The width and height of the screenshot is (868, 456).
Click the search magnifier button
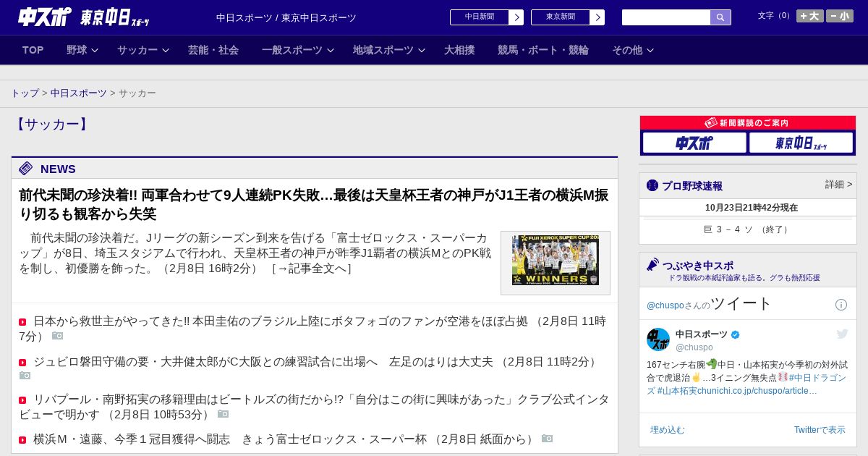[x=720, y=17]
